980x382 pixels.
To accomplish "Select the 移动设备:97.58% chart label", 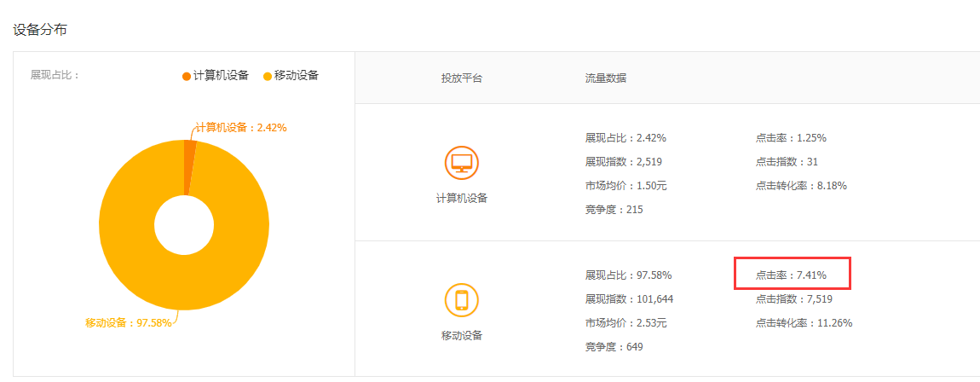I will (128, 323).
